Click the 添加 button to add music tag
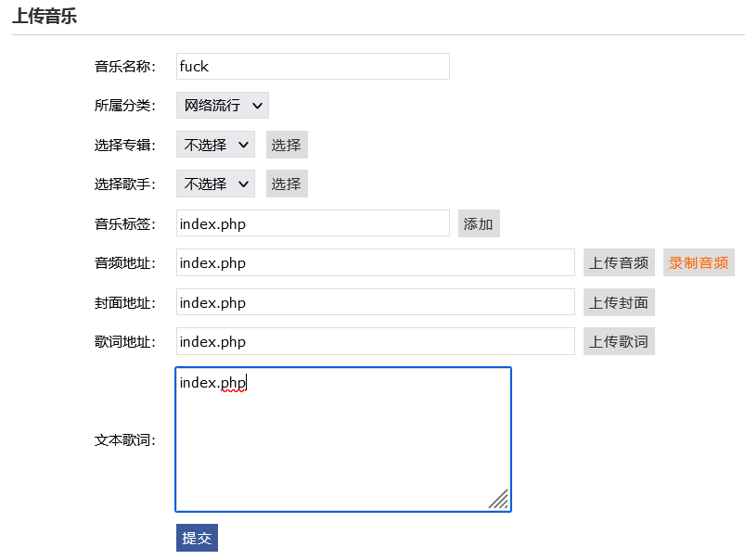Image resolution: width=745 pixels, height=560 pixels. click(x=479, y=223)
